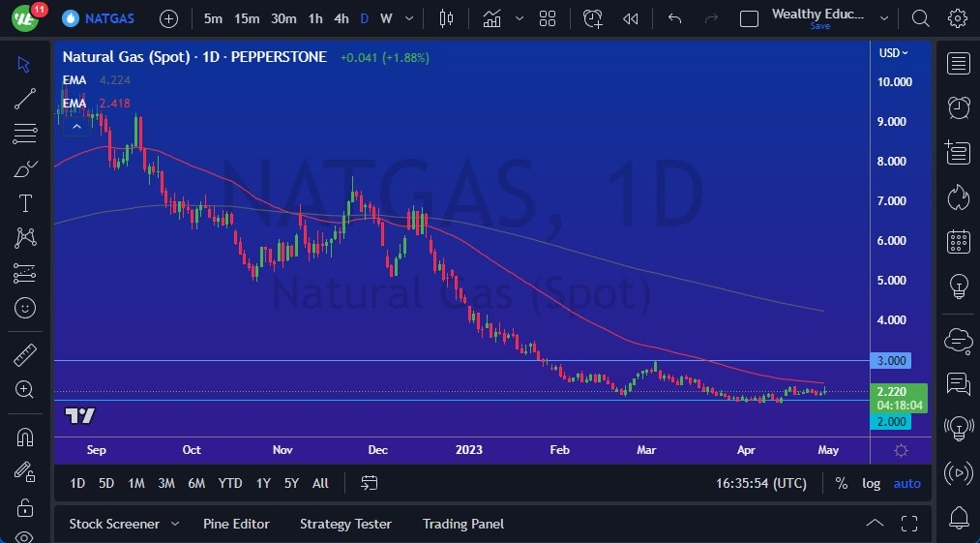Set date range to All
The image size is (980, 543).
pyautogui.click(x=320, y=483)
